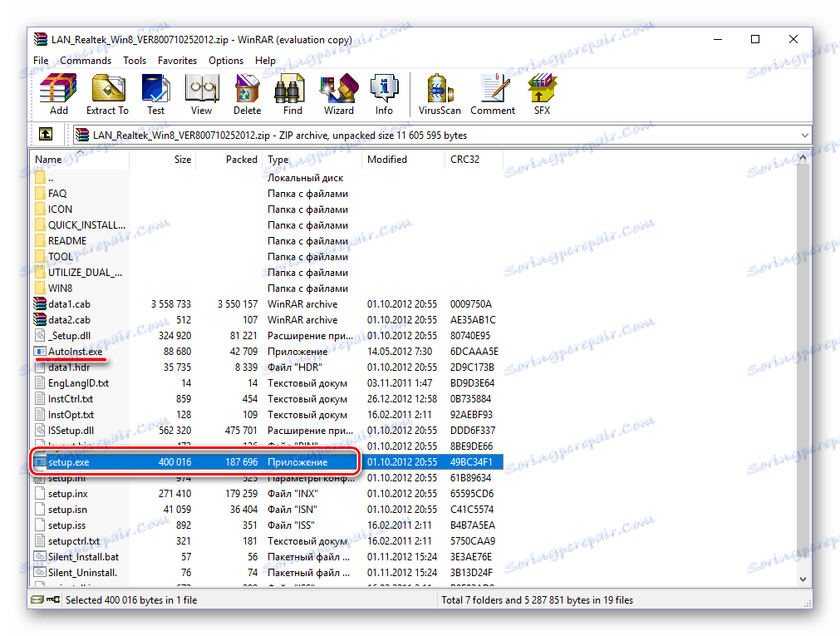The width and height of the screenshot is (840, 636).
Task: Launch the Wizard tool
Action: (338, 95)
